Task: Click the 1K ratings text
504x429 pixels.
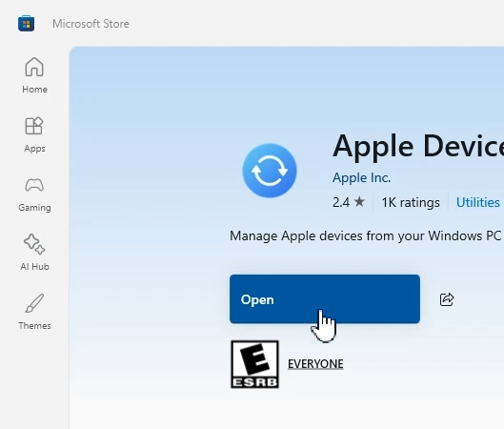Action: [411, 203]
